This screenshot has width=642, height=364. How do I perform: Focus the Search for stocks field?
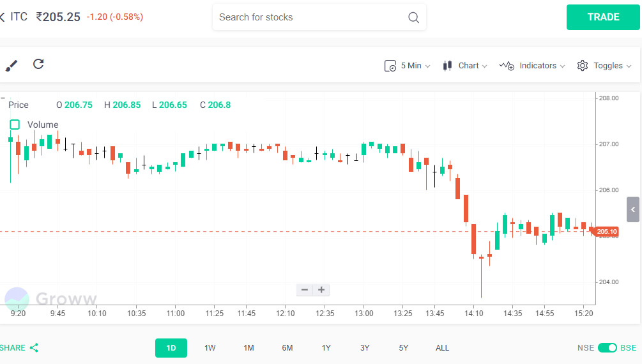point(319,17)
